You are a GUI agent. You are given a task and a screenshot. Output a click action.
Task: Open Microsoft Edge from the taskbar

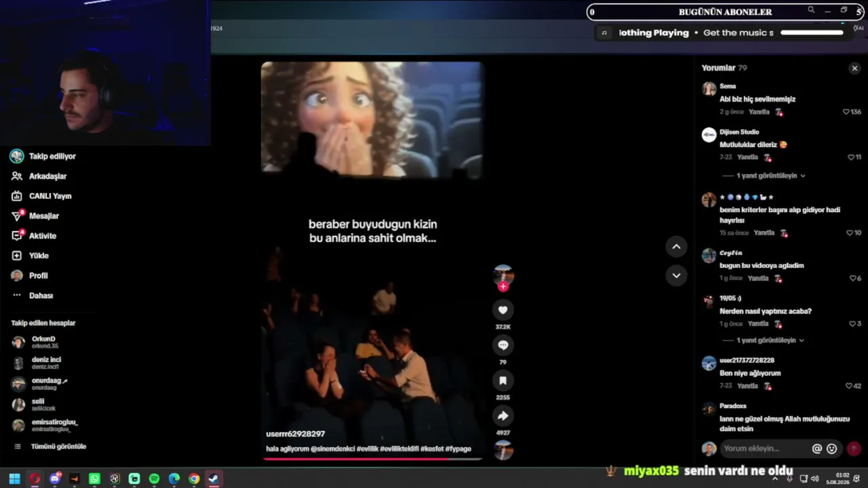174,479
